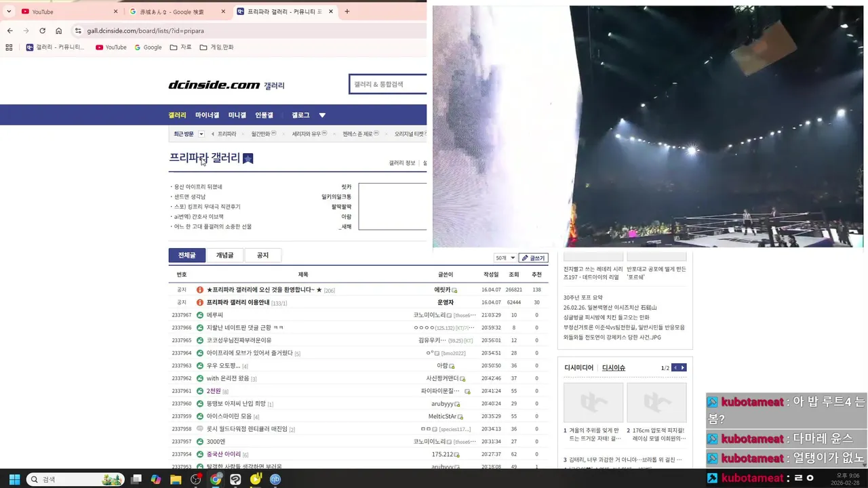Open post titled 3000엔
The width and height of the screenshot is (868, 488).
(216, 441)
